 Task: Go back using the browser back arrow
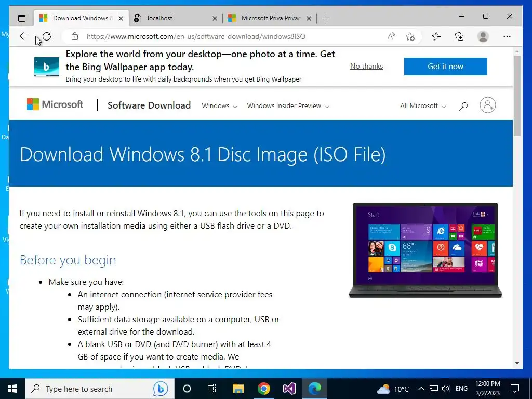coord(24,36)
